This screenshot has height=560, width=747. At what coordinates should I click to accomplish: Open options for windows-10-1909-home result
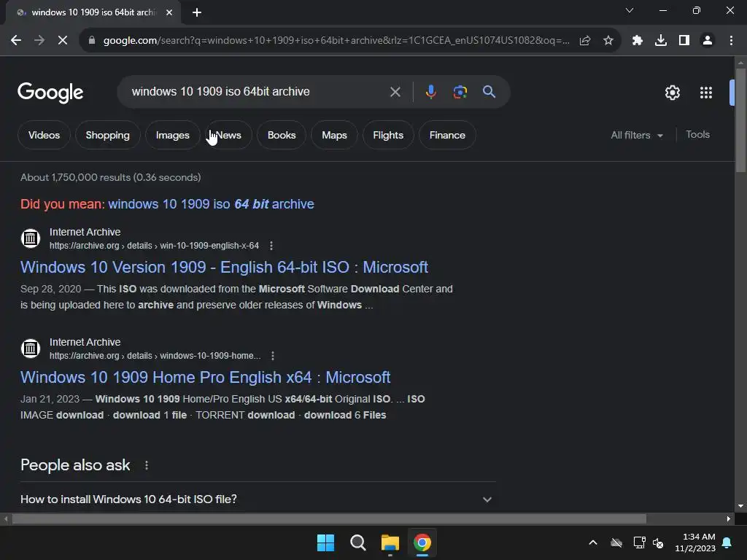click(x=273, y=356)
